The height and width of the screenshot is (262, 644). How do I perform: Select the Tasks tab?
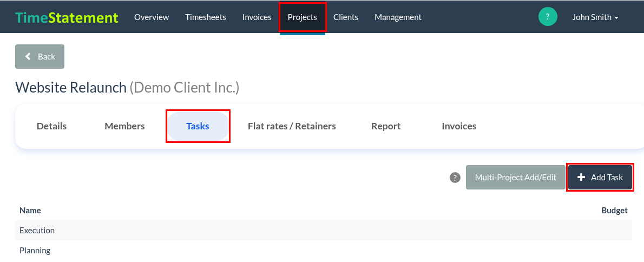click(x=198, y=126)
